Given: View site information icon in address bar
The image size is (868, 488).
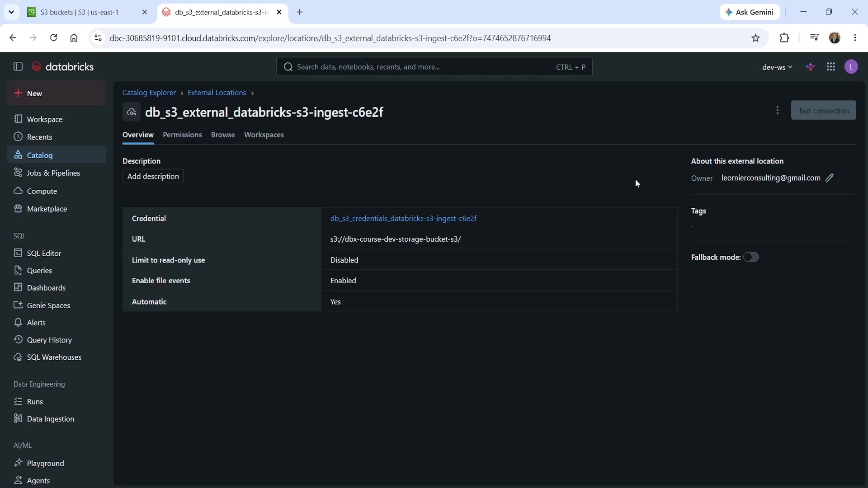Looking at the screenshot, I should point(98,38).
